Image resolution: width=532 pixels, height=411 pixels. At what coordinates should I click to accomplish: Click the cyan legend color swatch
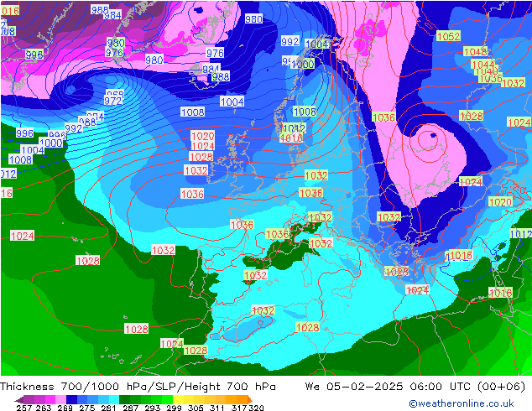pos(114,399)
